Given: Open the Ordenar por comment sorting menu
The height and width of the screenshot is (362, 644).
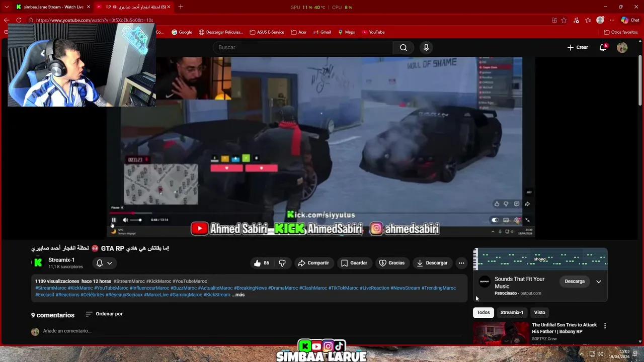Looking at the screenshot, I should [104, 314].
